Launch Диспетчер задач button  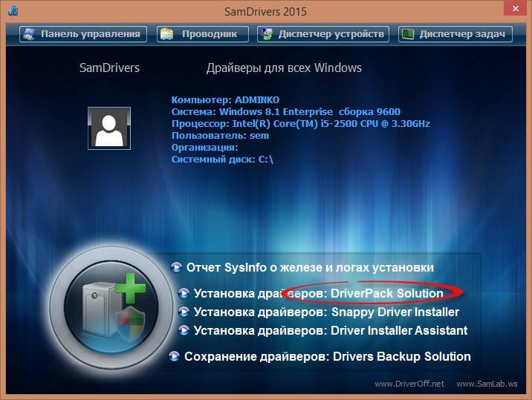(x=455, y=34)
